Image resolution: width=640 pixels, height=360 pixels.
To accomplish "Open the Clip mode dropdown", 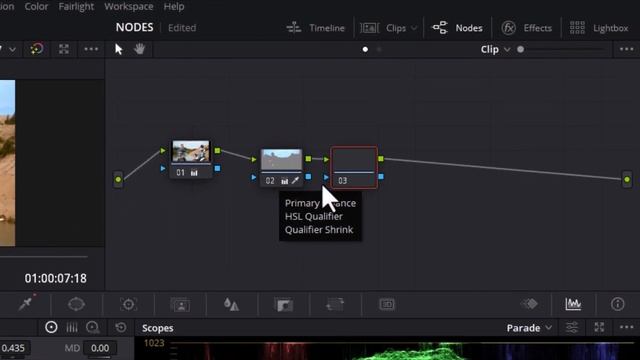I will point(495,49).
